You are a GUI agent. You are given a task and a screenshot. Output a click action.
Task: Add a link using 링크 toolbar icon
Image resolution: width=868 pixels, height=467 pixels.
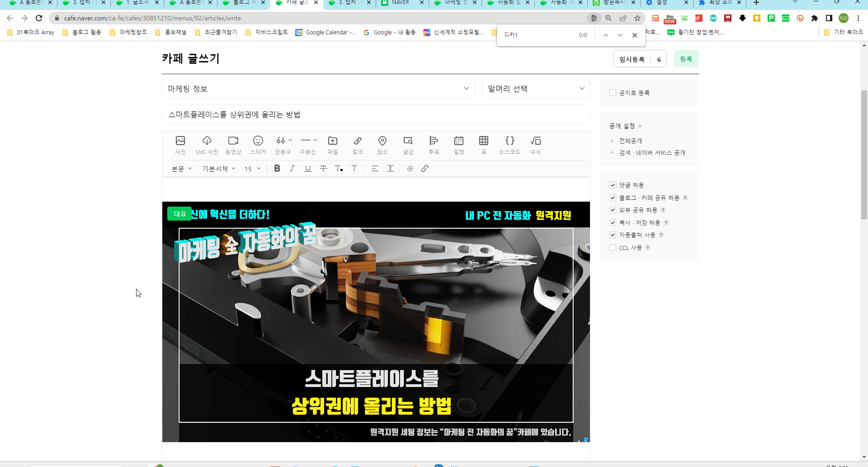(x=358, y=145)
